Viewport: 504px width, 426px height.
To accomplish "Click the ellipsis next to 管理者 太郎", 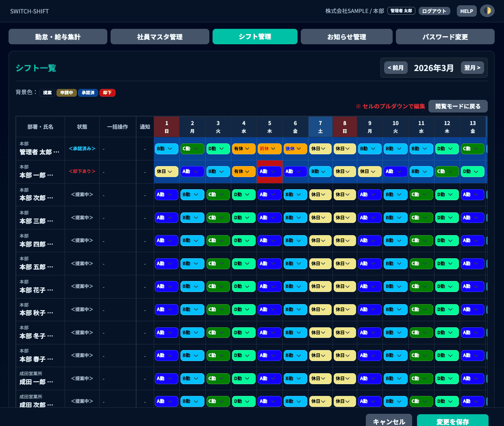I will tap(56, 152).
